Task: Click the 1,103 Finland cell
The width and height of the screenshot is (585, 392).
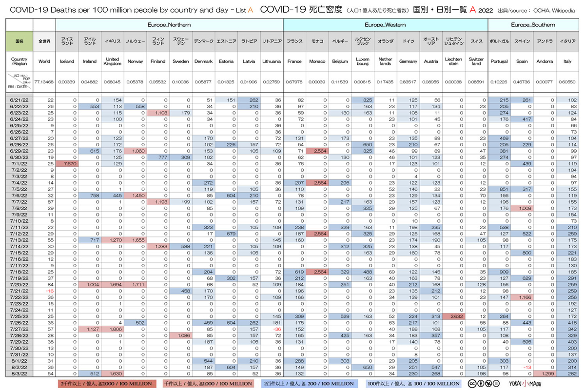Action: point(158,113)
